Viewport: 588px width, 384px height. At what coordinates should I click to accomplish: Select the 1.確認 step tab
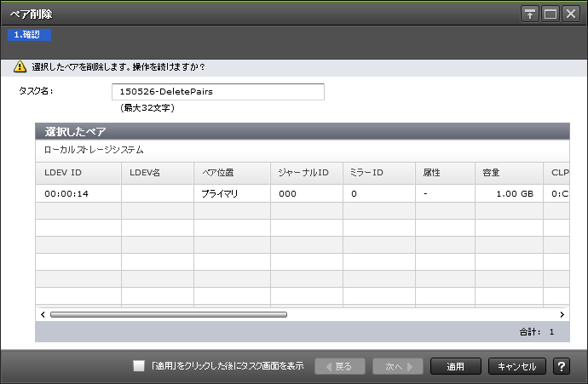pyautogui.click(x=29, y=35)
